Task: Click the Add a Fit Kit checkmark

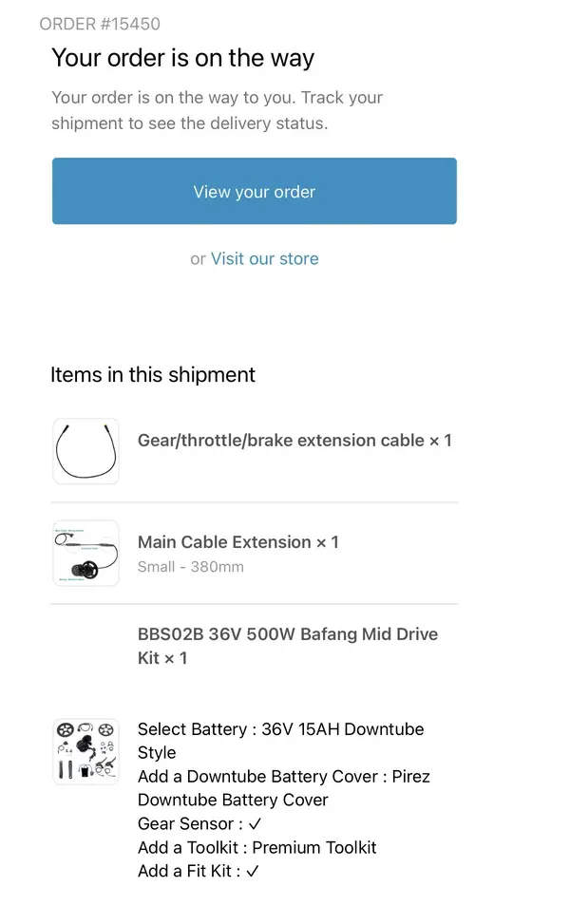Action: click(x=253, y=871)
